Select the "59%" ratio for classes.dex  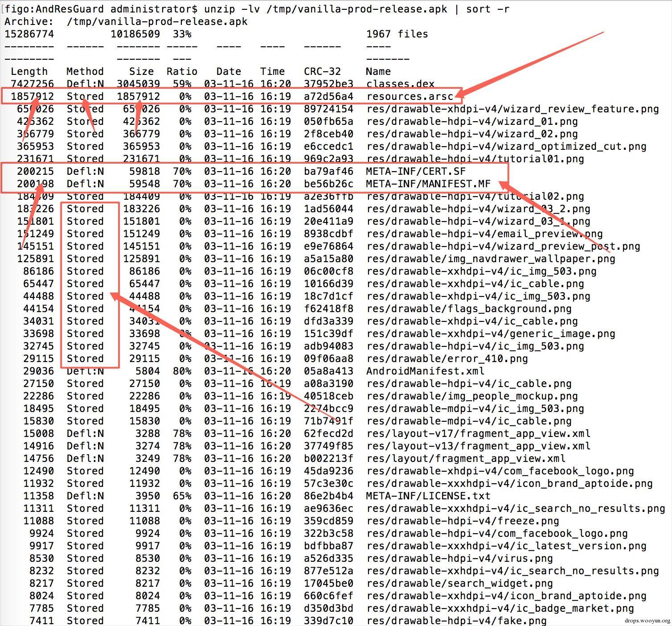pos(182,84)
